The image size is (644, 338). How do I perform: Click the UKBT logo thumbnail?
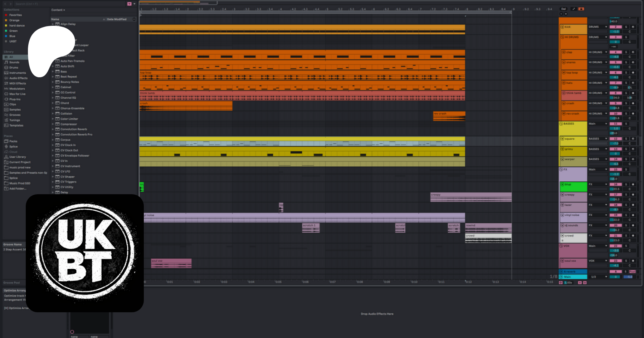pyautogui.click(x=85, y=253)
